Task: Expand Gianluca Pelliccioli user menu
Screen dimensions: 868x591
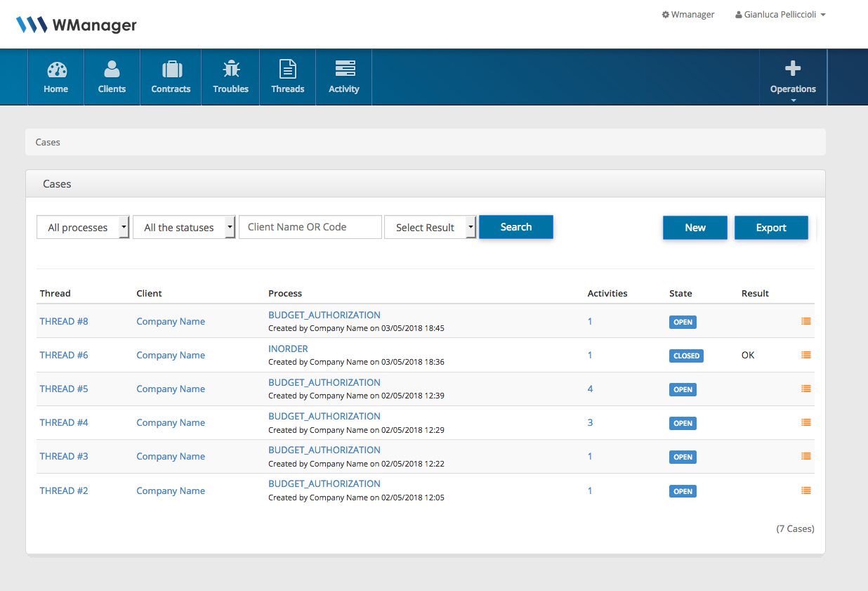Action: pyautogui.click(x=780, y=15)
